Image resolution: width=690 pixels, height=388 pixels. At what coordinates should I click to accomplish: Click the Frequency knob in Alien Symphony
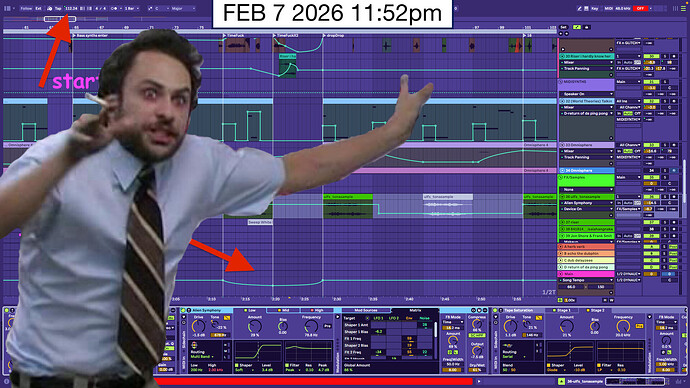coord(311,326)
